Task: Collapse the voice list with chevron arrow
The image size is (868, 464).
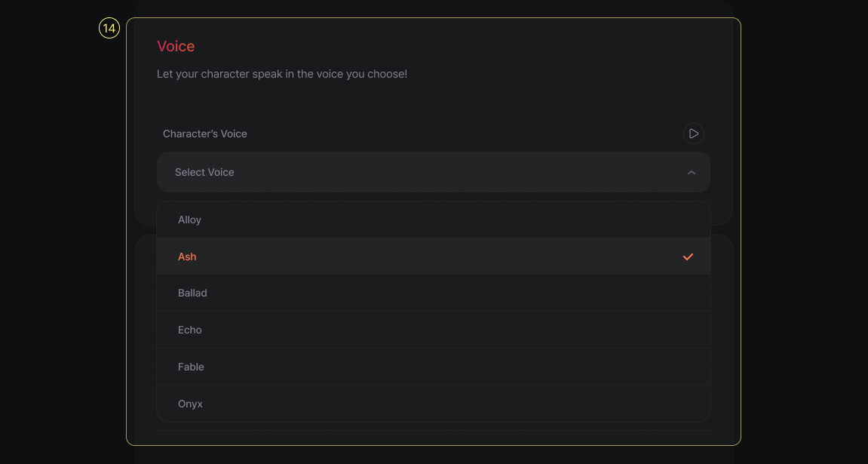Action: [692, 173]
